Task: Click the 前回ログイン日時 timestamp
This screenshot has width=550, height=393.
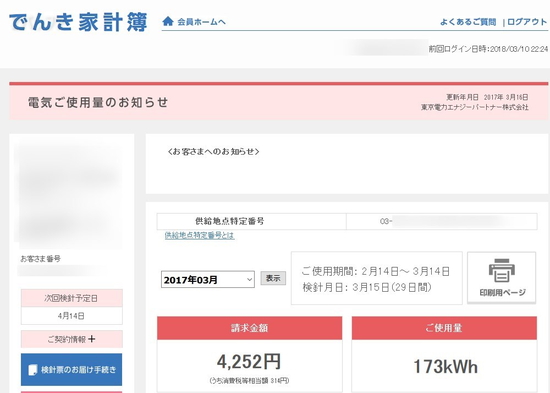Action: pos(488,49)
